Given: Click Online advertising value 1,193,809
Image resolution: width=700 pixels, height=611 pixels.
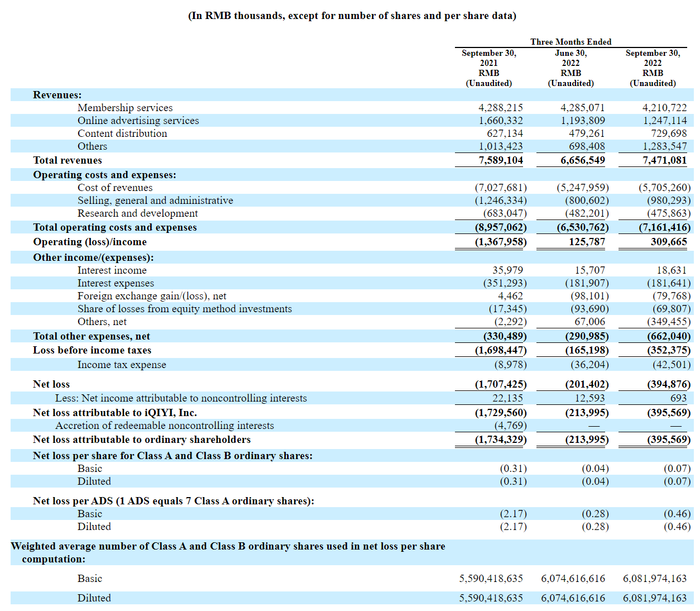Looking at the screenshot, I should [583, 121].
